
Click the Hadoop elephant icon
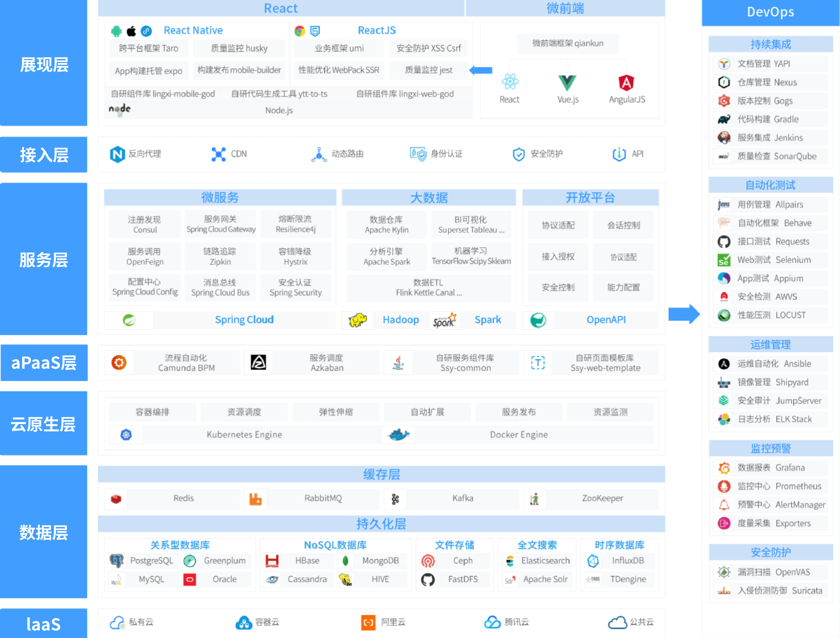point(357,320)
